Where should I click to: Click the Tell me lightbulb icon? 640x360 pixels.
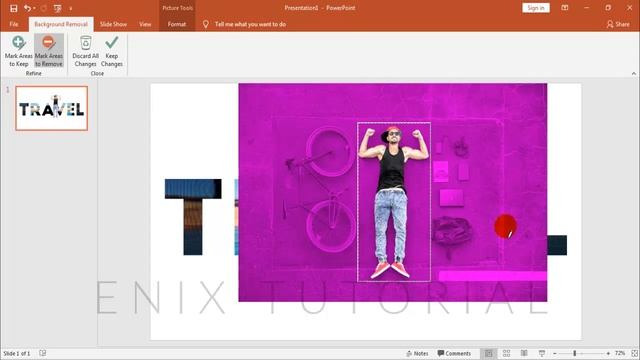point(206,24)
